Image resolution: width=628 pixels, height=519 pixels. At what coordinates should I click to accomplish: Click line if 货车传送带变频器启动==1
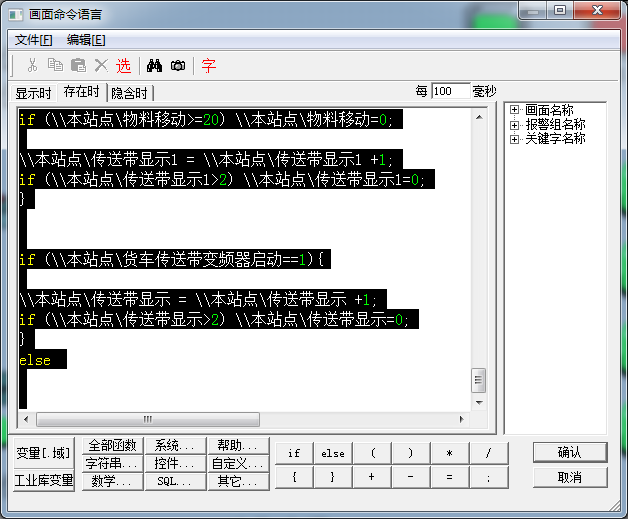tap(175, 259)
